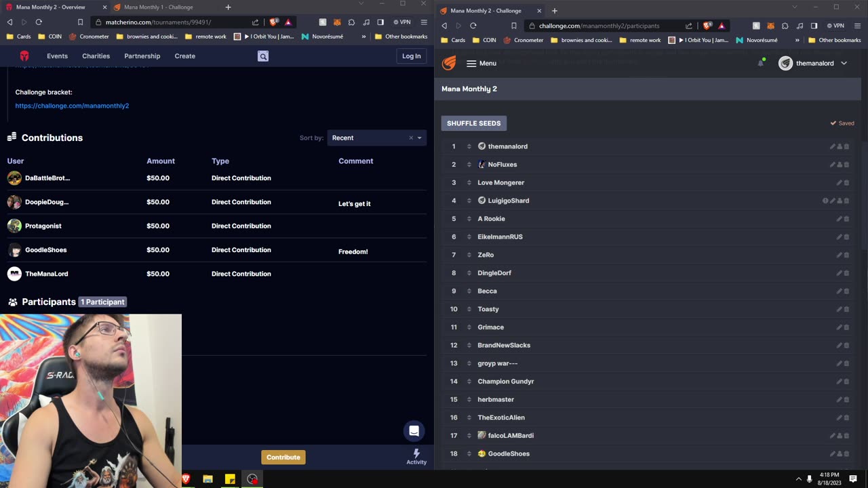Expand themanalord account menu chevron

click(x=844, y=63)
